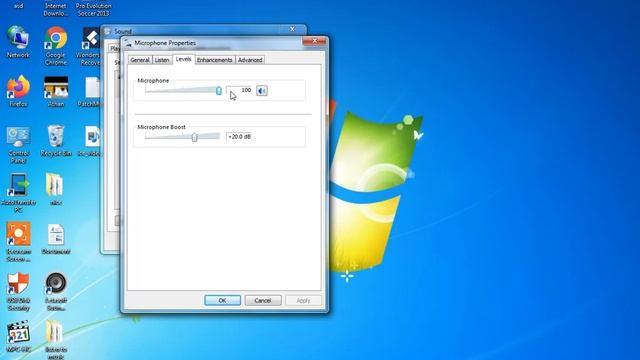Click the Microphone Properties title text
640x360 pixels.
(x=165, y=43)
